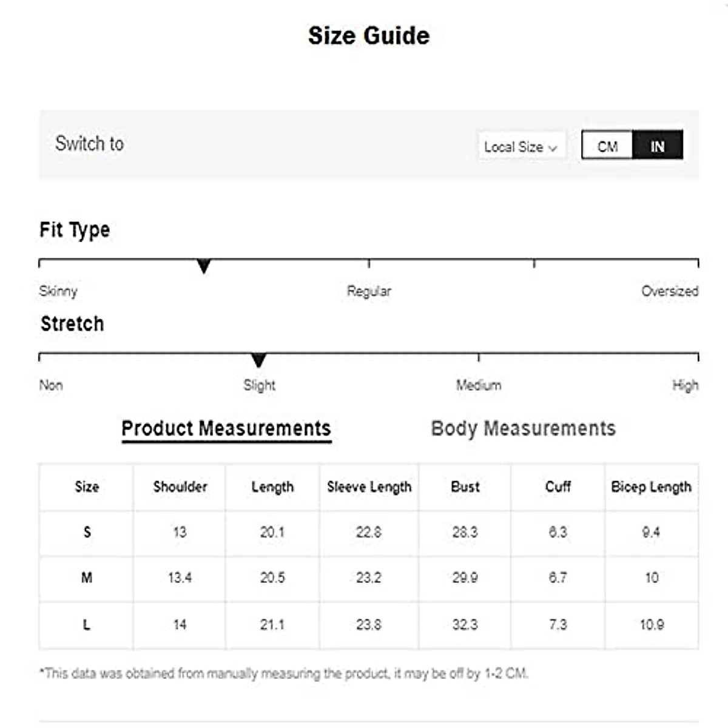Click the Sleeve Length column header

(369, 487)
